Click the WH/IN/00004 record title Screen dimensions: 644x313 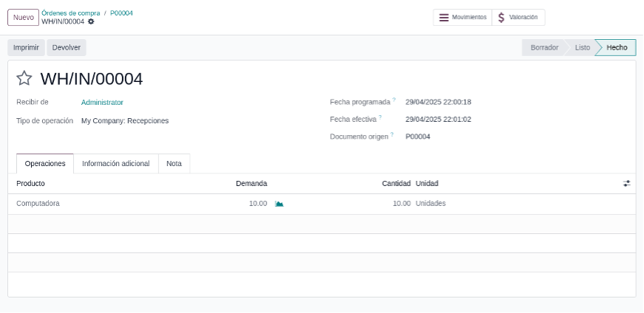click(92, 79)
